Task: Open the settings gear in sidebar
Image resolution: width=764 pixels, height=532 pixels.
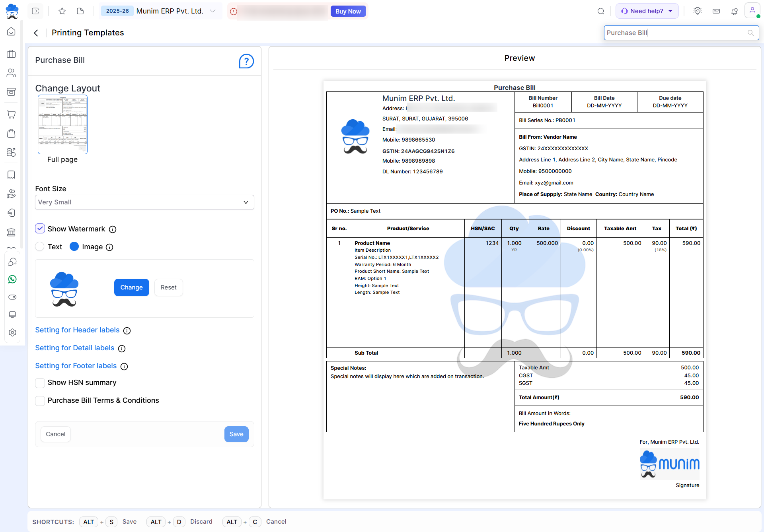Action: [x=12, y=332]
